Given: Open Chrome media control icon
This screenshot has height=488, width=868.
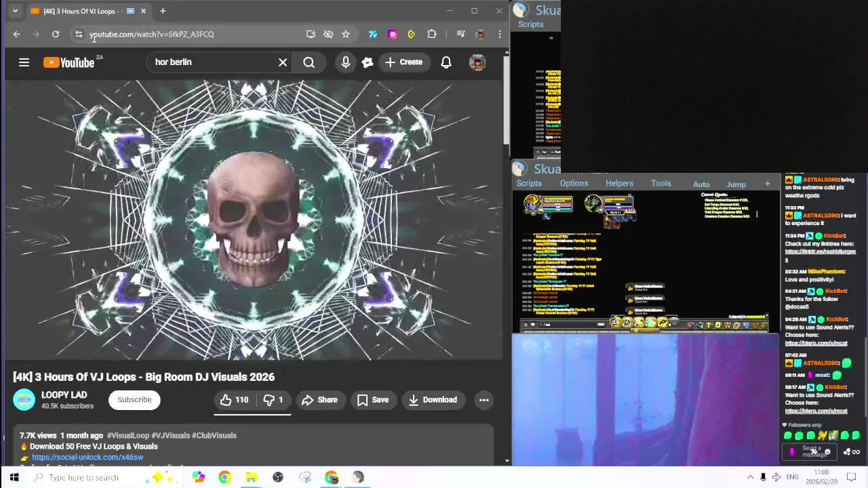Looking at the screenshot, I should pos(460,34).
